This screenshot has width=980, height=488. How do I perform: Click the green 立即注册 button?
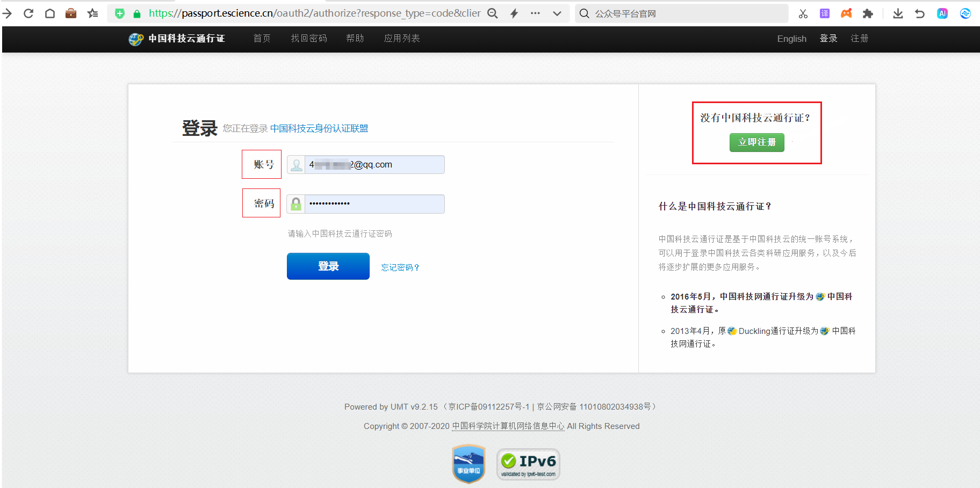coord(756,142)
